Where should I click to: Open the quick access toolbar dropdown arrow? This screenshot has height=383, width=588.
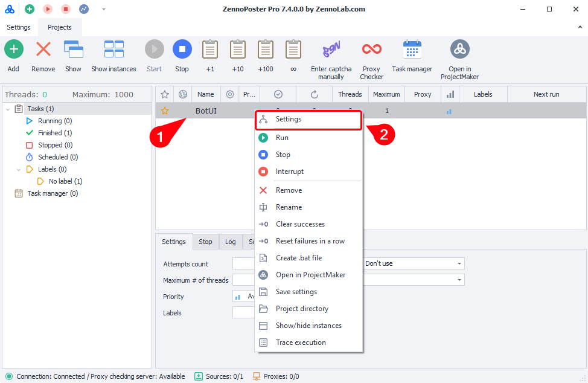(104, 9)
